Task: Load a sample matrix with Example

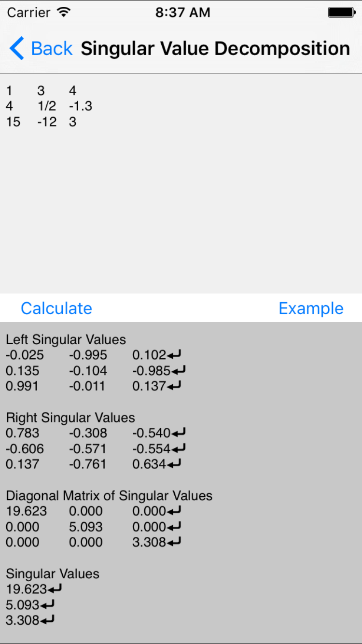Action: [x=311, y=308]
